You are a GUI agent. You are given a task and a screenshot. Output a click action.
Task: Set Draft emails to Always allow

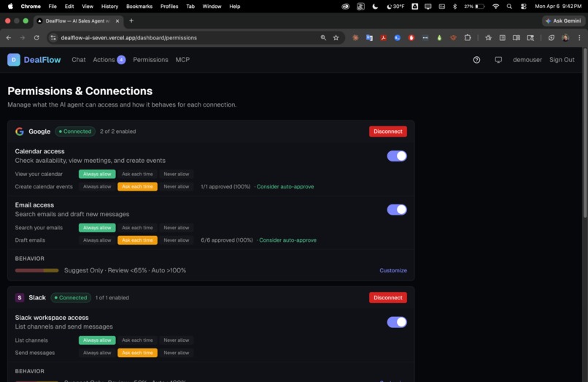[97, 240]
